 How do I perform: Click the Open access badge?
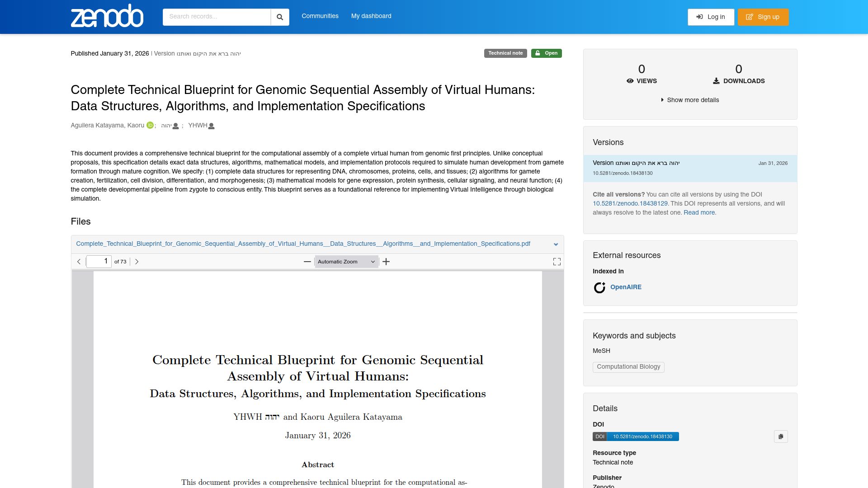[x=546, y=53]
